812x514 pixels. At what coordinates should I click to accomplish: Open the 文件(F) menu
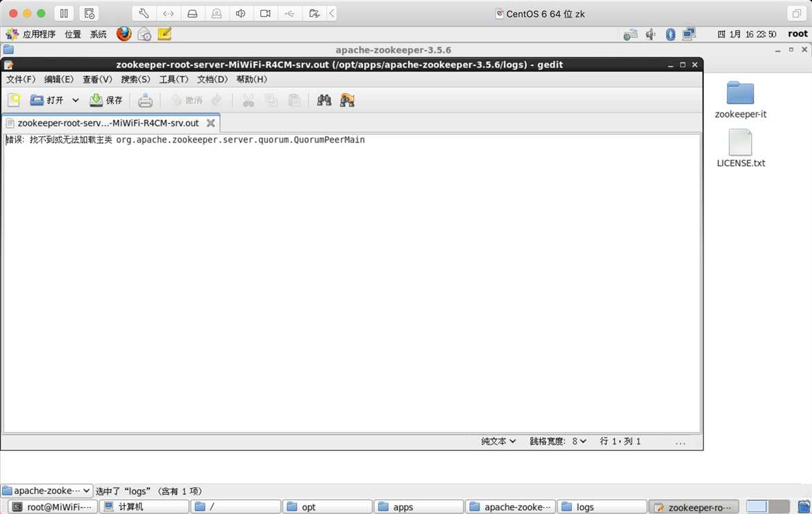tap(21, 79)
